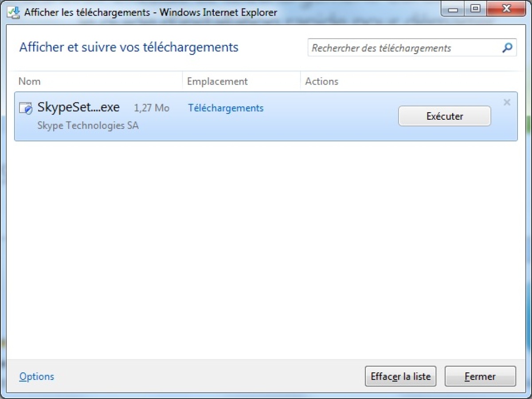Close the window with red X
Image resolution: width=532 pixels, height=399 pixels.
click(x=505, y=8)
